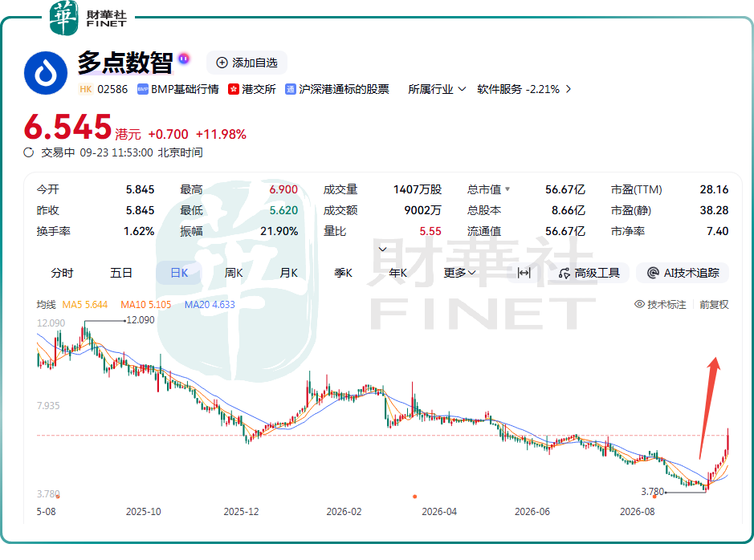Click the 2026-02 date axis label
This screenshot has height=560, width=754.
[344, 512]
